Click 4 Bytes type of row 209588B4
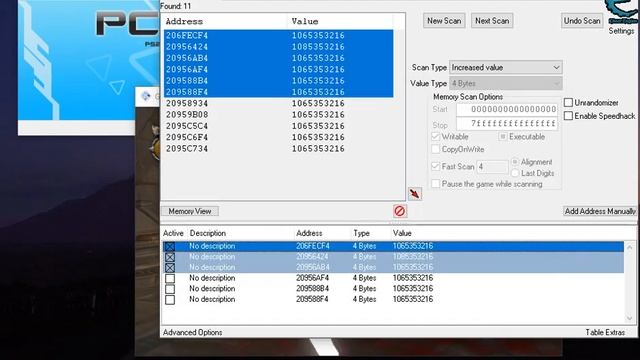Image resolution: width=640 pixels, height=360 pixels. tap(364, 289)
